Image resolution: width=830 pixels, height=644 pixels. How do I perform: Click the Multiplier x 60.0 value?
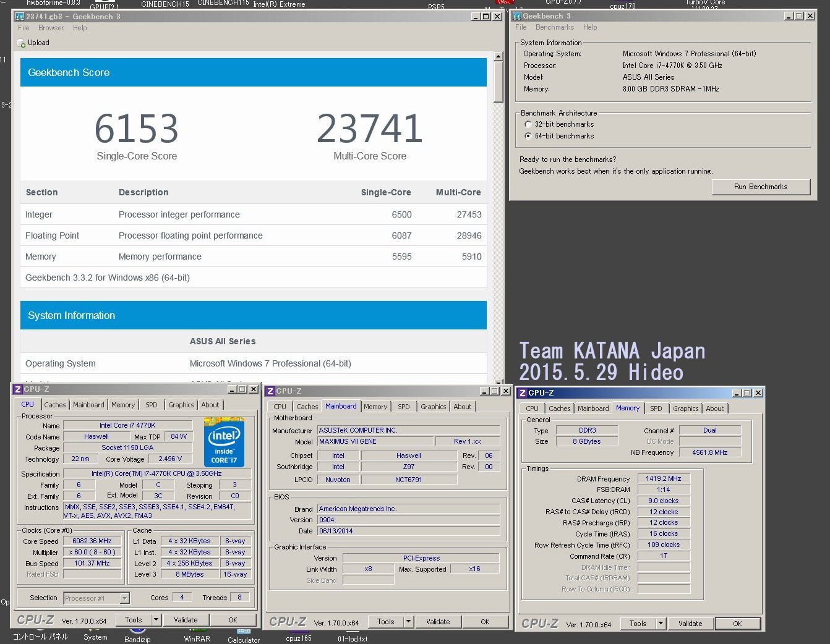[92, 553]
